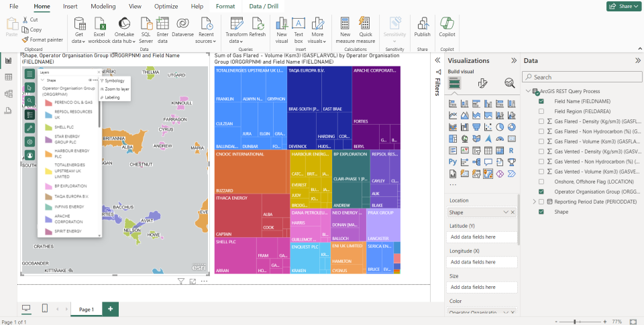Image resolution: width=644 pixels, height=325 pixels.
Task: Check Gas Flared - Density field
Action: 541,121
